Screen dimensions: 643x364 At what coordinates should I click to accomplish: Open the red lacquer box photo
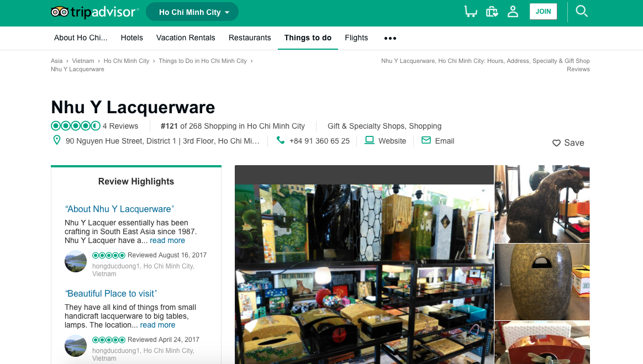tap(542, 342)
